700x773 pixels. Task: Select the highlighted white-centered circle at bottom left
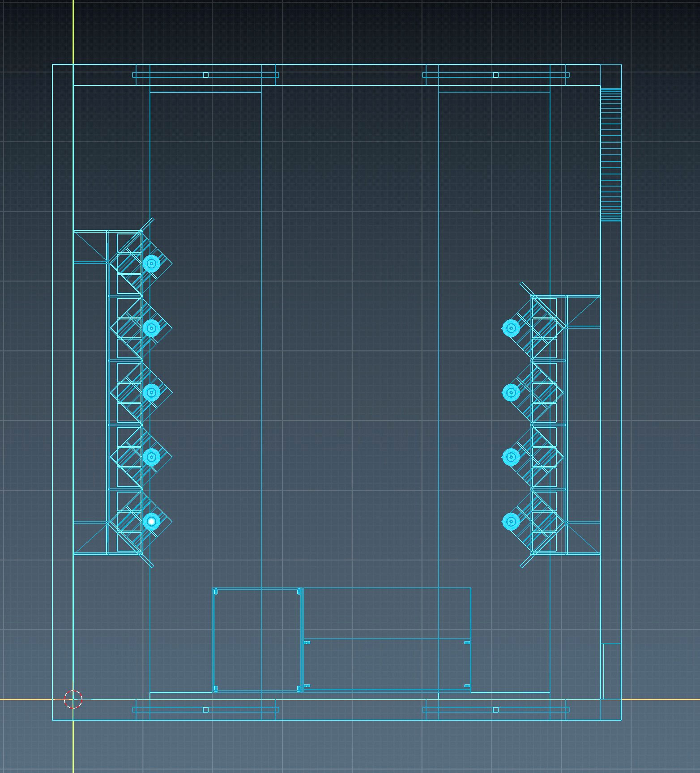pyautogui.click(x=151, y=521)
